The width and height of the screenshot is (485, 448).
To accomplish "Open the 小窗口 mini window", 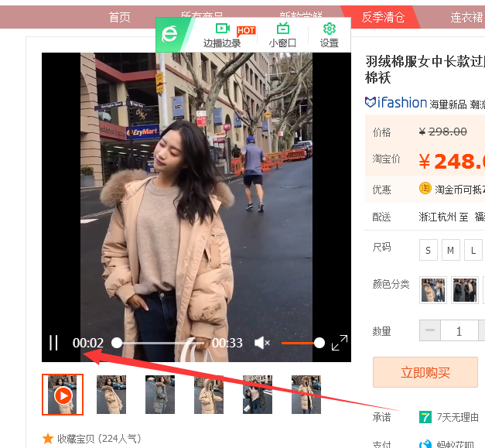I will 282,36.
